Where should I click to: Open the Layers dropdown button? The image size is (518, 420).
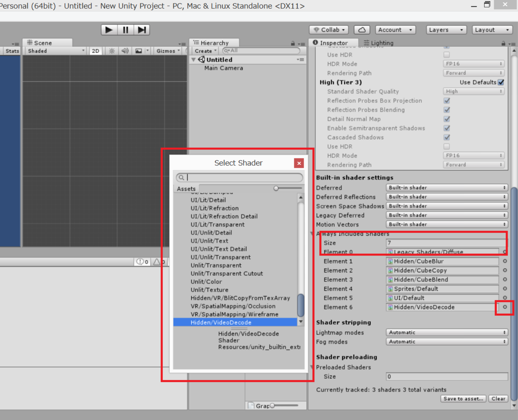click(x=446, y=30)
